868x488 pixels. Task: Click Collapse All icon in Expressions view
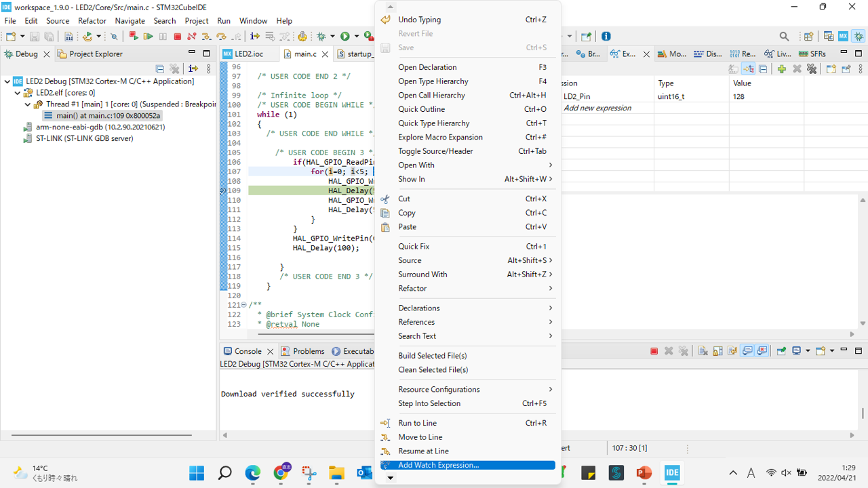point(763,68)
